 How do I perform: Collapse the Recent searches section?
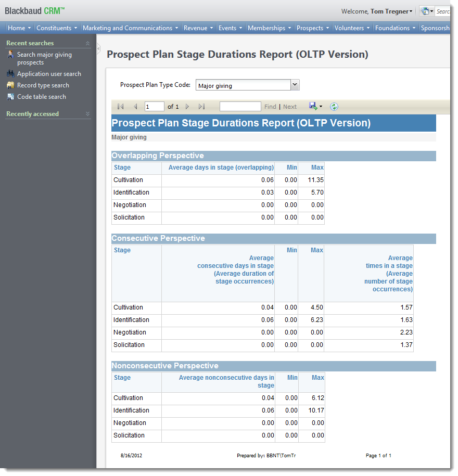(x=87, y=43)
